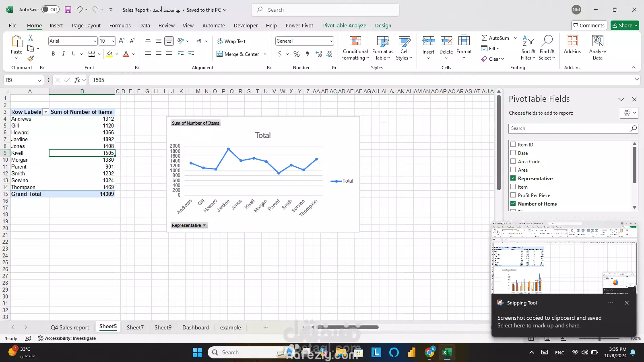Open the Insert ribbon tab
Viewport: 644px width, 362px height.
click(56, 25)
